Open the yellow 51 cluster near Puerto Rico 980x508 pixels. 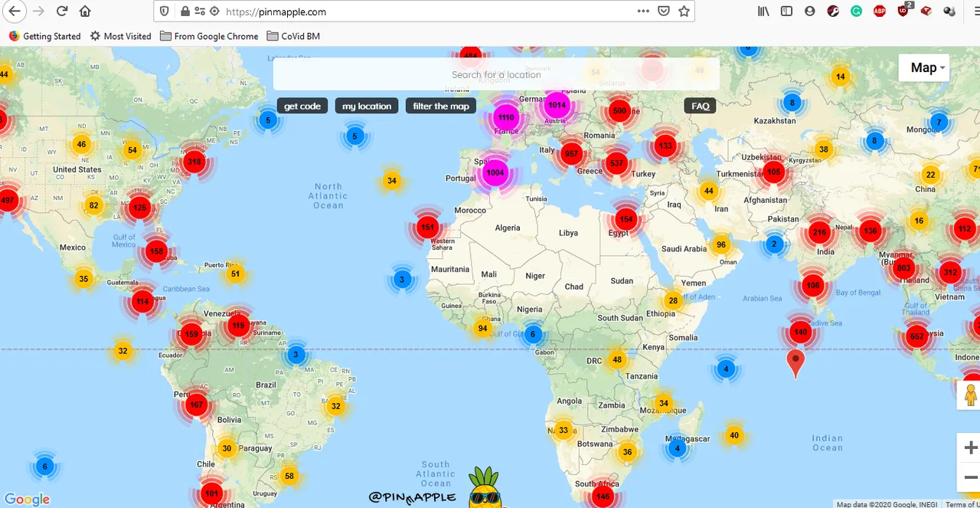pyautogui.click(x=235, y=274)
